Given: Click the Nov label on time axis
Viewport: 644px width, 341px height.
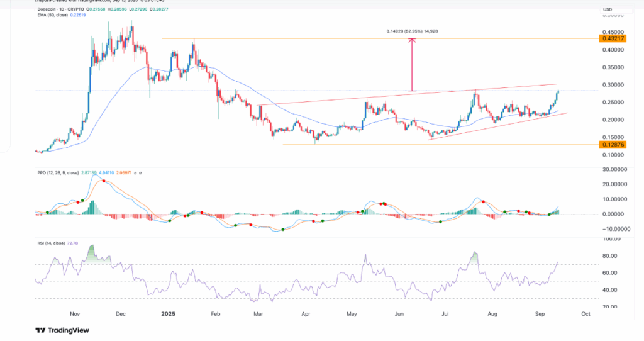Looking at the screenshot, I should (75, 313).
